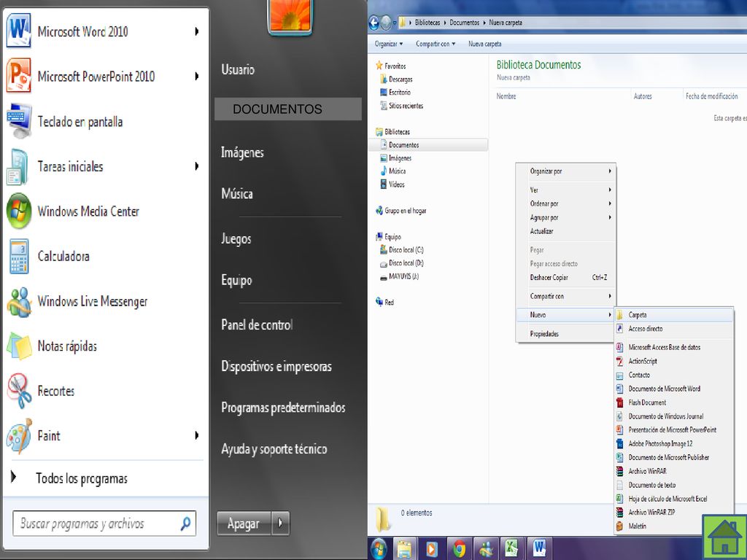
Task: Open Todos los programas
Action: click(82, 478)
